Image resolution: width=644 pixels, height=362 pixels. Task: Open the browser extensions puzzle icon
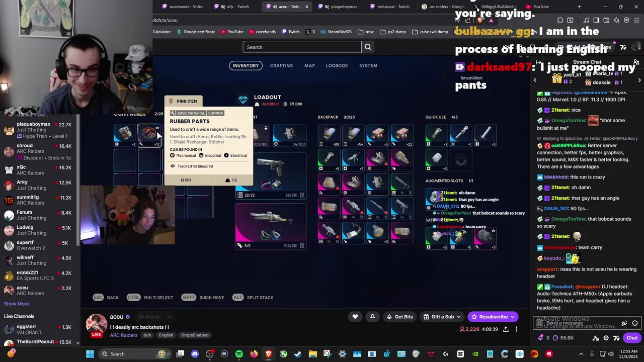(560, 20)
